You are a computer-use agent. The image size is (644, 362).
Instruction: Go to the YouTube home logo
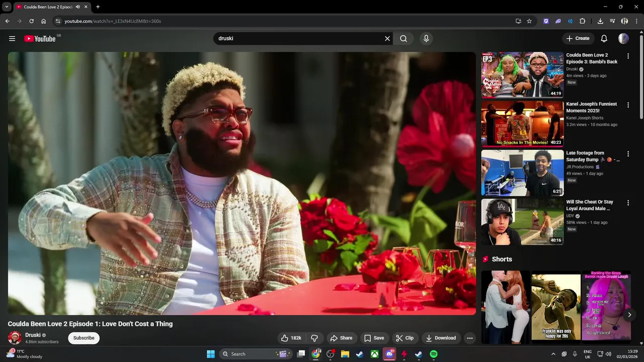coord(40,39)
